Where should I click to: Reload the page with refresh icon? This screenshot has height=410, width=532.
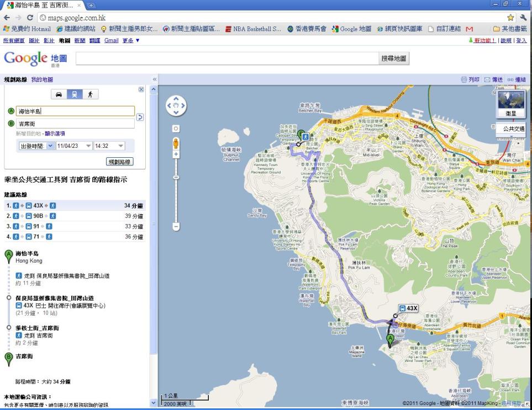[x=30, y=18]
